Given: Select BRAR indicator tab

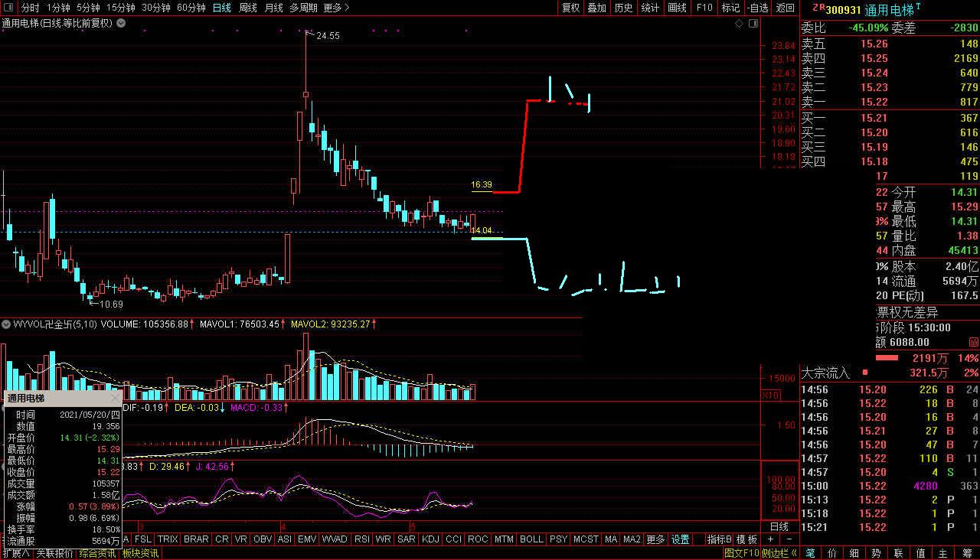Looking at the screenshot, I should (x=197, y=539).
